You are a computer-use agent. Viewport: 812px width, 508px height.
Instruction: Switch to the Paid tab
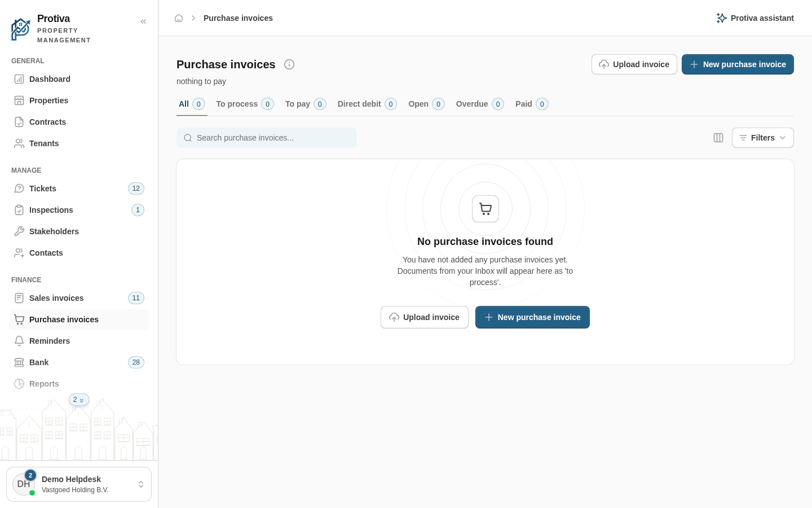point(532,104)
